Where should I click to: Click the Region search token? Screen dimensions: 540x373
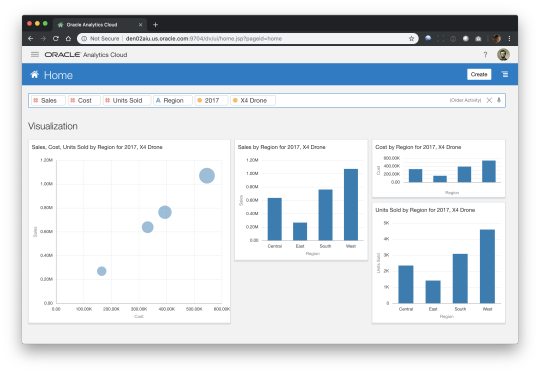click(x=173, y=100)
